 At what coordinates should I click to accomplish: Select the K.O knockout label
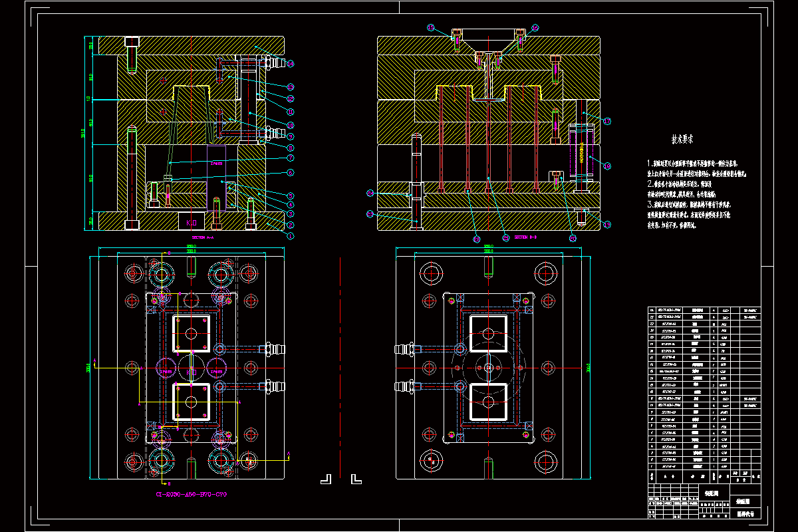pos(192,221)
